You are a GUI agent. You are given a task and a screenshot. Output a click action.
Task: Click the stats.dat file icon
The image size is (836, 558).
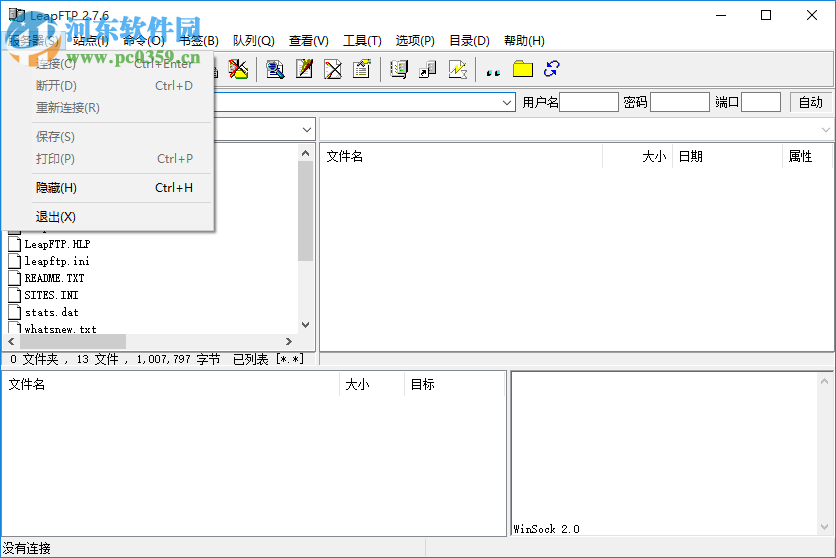[15, 312]
